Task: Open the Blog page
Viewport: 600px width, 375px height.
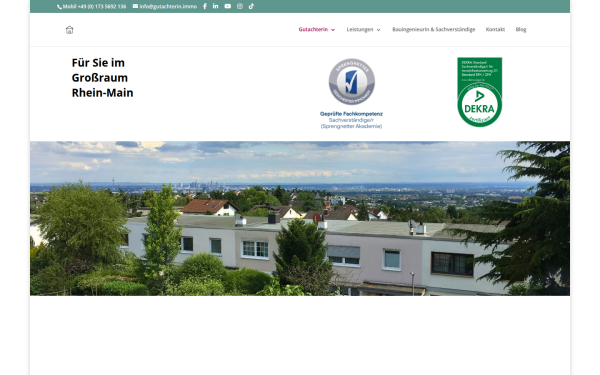Action: [521, 29]
